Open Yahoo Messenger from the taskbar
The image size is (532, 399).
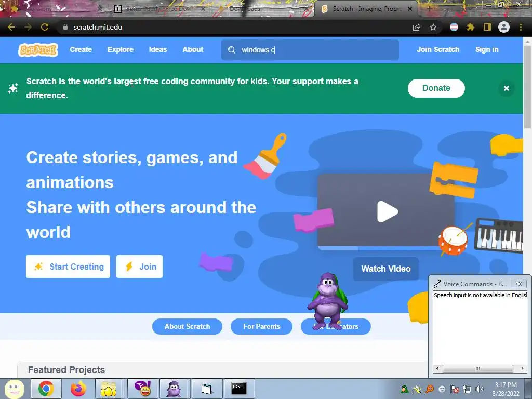[143, 389]
